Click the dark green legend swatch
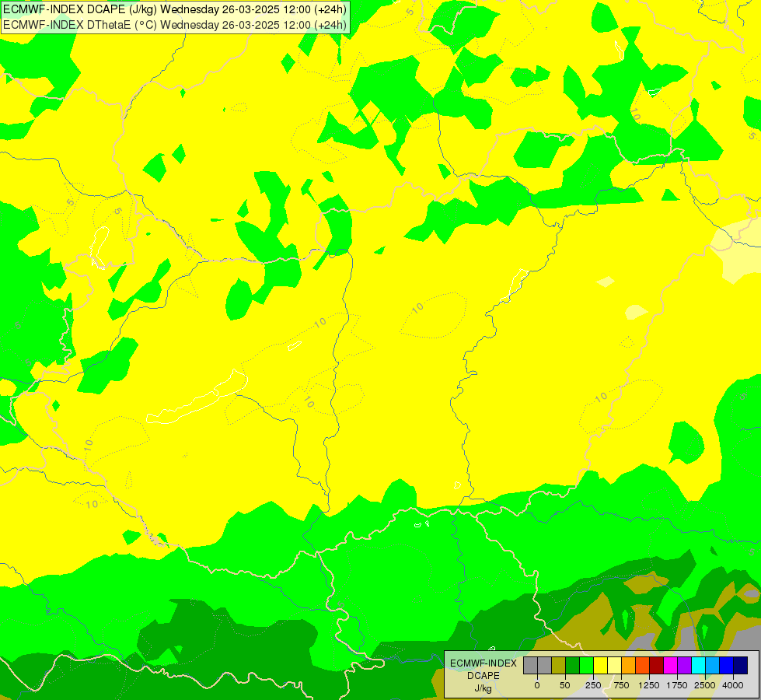The width and height of the screenshot is (761, 700). [x=573, y=666]
